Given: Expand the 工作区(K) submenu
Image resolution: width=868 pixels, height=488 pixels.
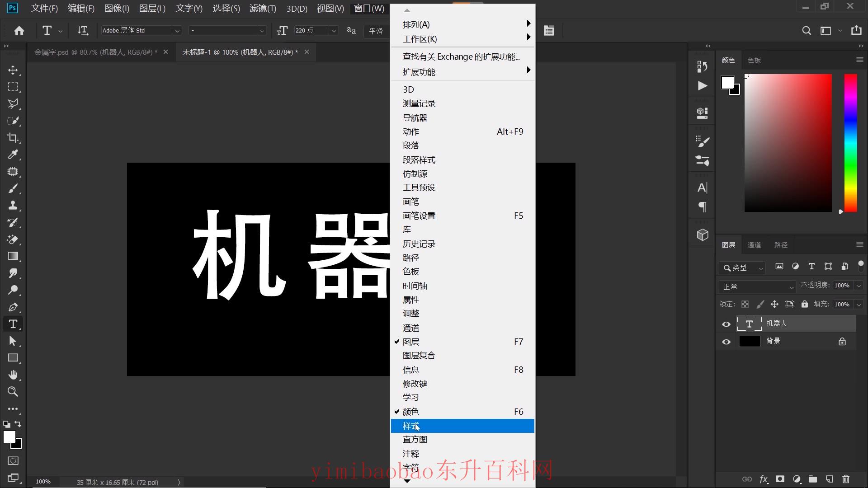Looking at the screenshot, I should pos(462,39).
